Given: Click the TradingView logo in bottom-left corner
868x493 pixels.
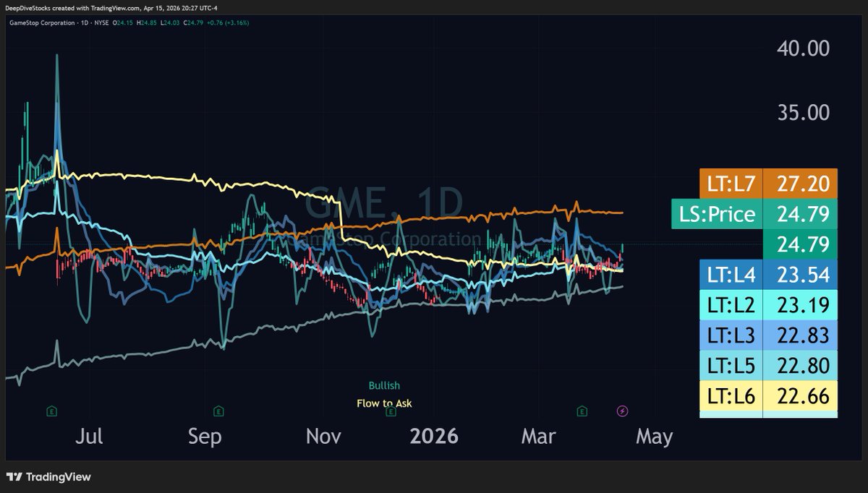Looking at the screenshot, I should click(48, 477).
